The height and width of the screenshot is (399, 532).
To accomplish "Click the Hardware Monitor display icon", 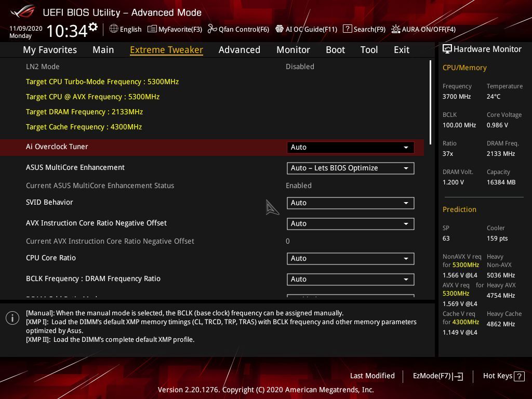I will coord(447,49).
